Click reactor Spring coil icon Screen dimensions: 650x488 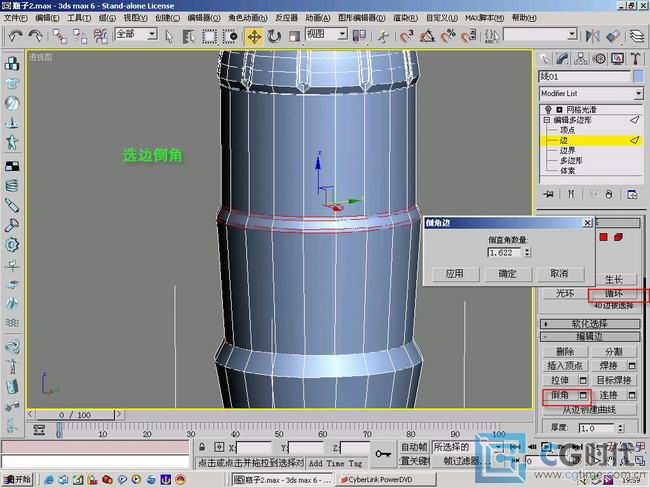(12, 186)
